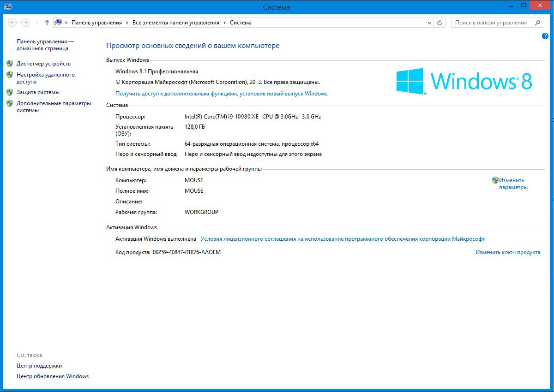This screenshot has width=554, height=392.
Task: Select 'Все элементы панели управления' breadcrumb
Action: 176,23
